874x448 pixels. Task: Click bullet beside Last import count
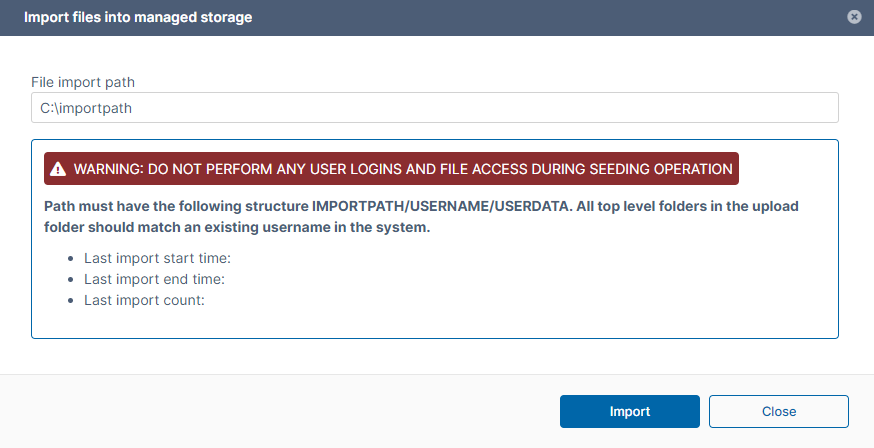pos(70,301)
